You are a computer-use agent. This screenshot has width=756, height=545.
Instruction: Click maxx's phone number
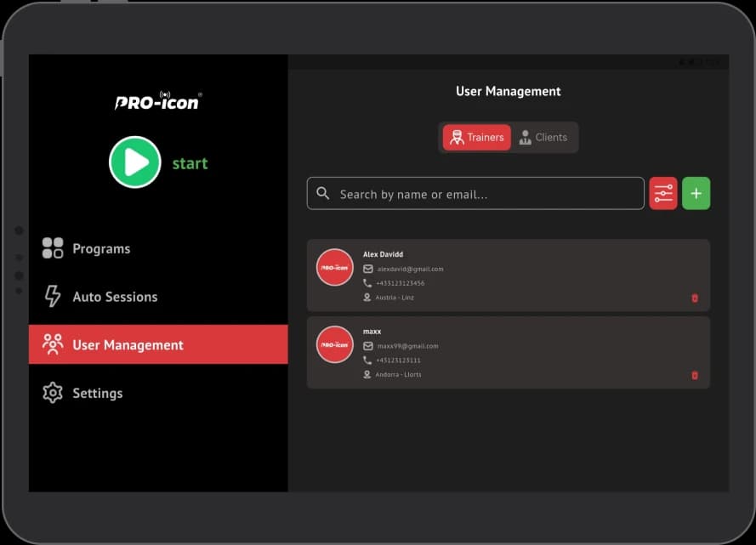398,360
